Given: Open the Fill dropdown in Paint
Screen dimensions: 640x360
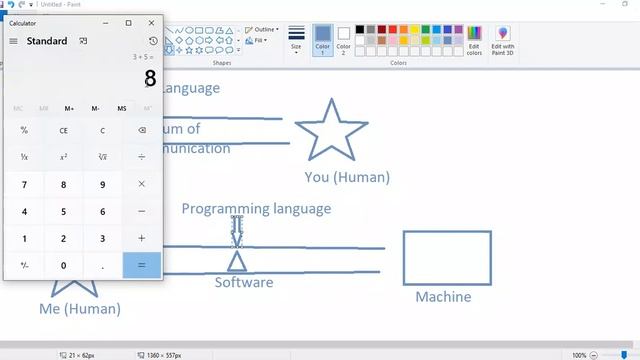Looking at the screenshot, I should 256,40.
